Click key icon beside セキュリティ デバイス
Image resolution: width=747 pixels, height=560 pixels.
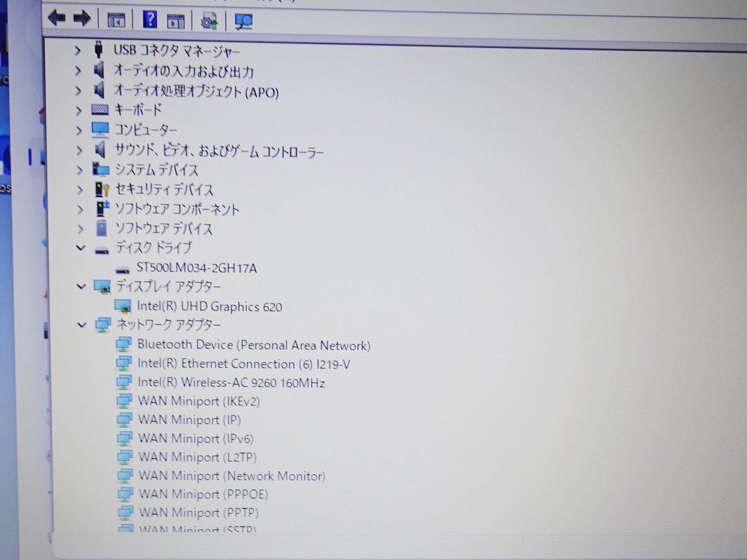(102, 189)
